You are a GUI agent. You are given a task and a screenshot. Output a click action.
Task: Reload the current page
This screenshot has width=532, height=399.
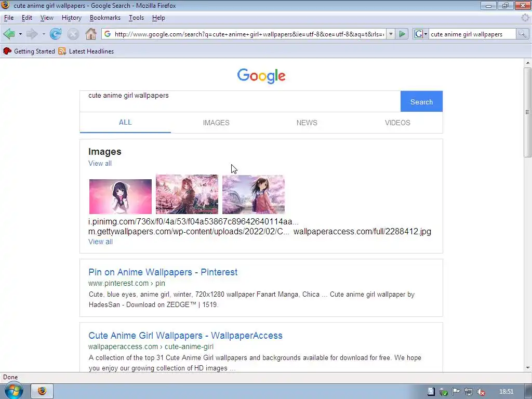point(56,34)
